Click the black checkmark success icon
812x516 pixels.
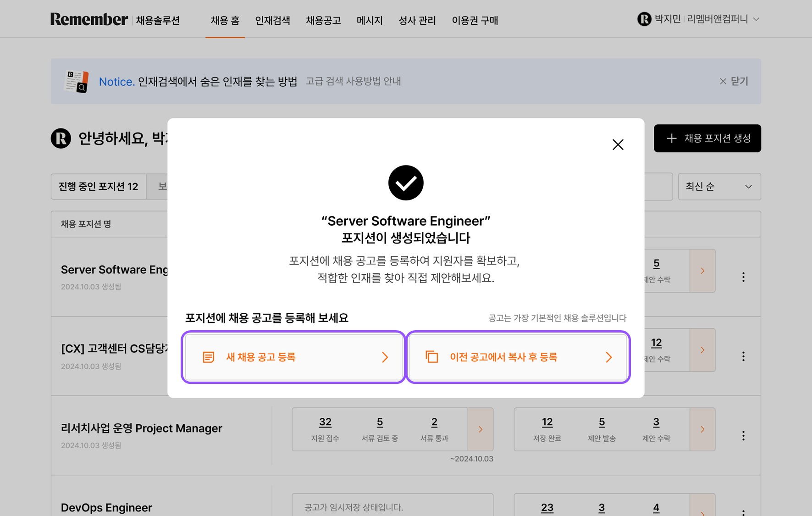pos(406,183)
